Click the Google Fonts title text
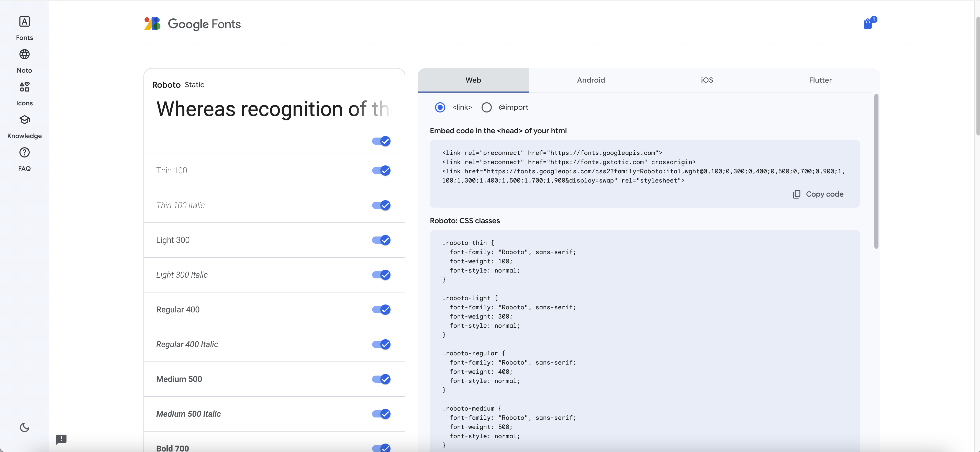Screen dimensions: 980x452 point(204,24)
